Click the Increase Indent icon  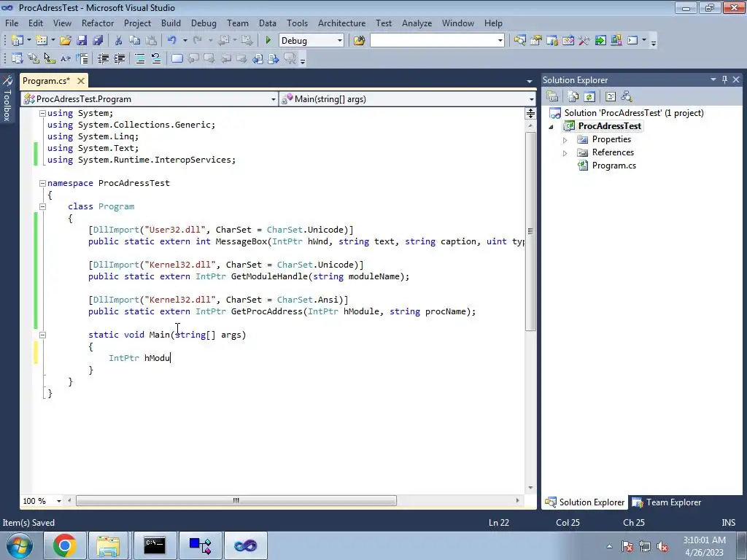(119, 58)
